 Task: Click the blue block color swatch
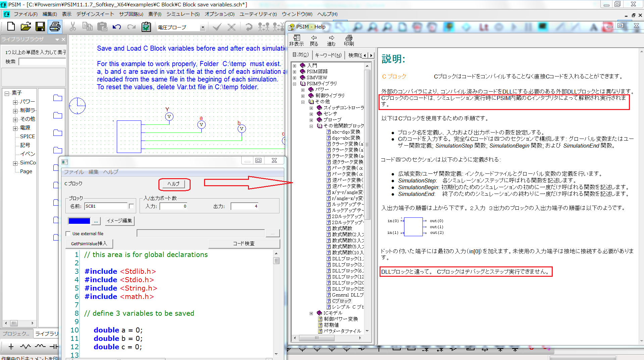coord(79,221)
